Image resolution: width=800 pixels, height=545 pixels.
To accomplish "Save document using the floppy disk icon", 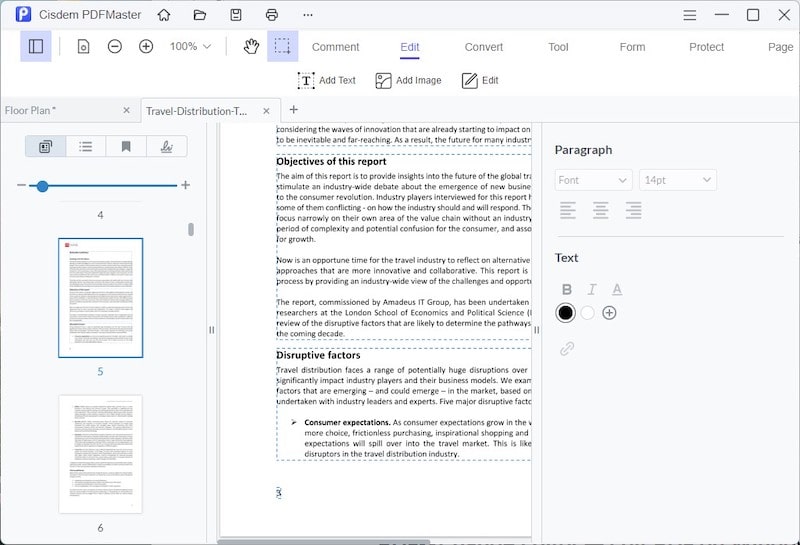I will (x=236, y=15).
